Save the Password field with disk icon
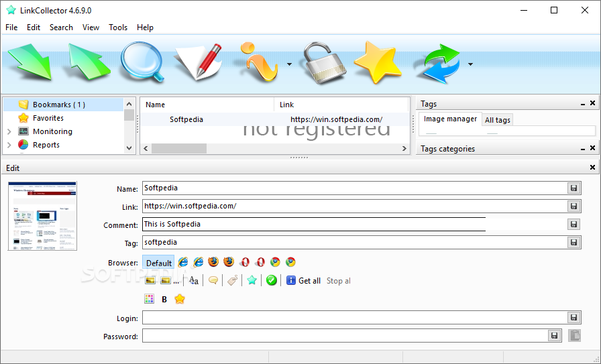This screenshot has height=364, width=601. point(554,336)
